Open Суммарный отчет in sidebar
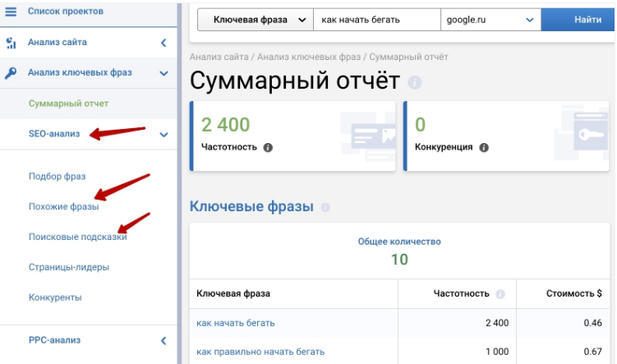The width and height of the screenshot is (617, 364). pyautogui.click(x=68, y=104)
